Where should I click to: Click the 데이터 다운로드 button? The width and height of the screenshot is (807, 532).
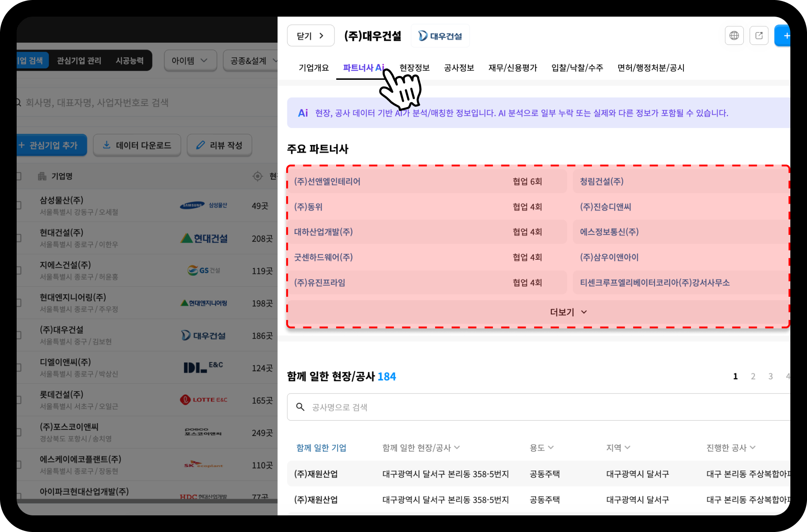(137, 145)
